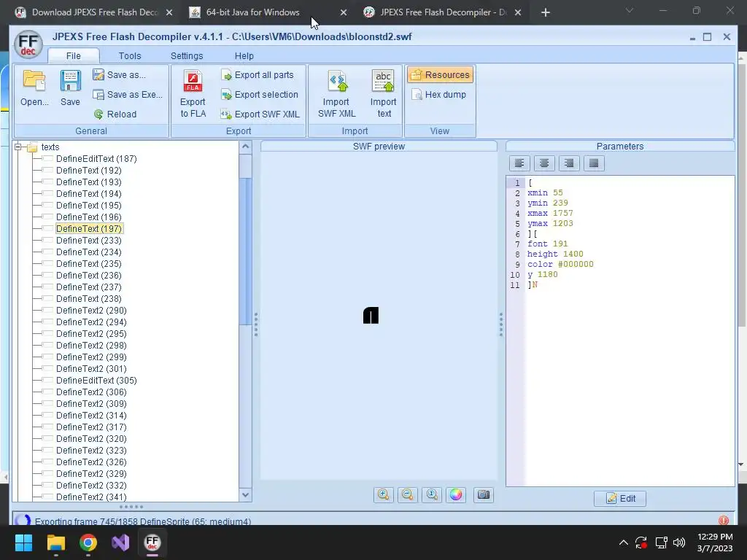The height and width of the screenshot is (560, 747).
Task: Switch to 64-bit Java for Windows tab
Action: pos(252,12)
